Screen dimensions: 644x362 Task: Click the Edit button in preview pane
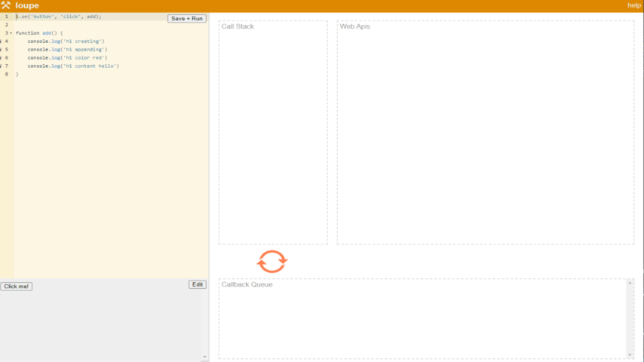click(x=197, y=284)
